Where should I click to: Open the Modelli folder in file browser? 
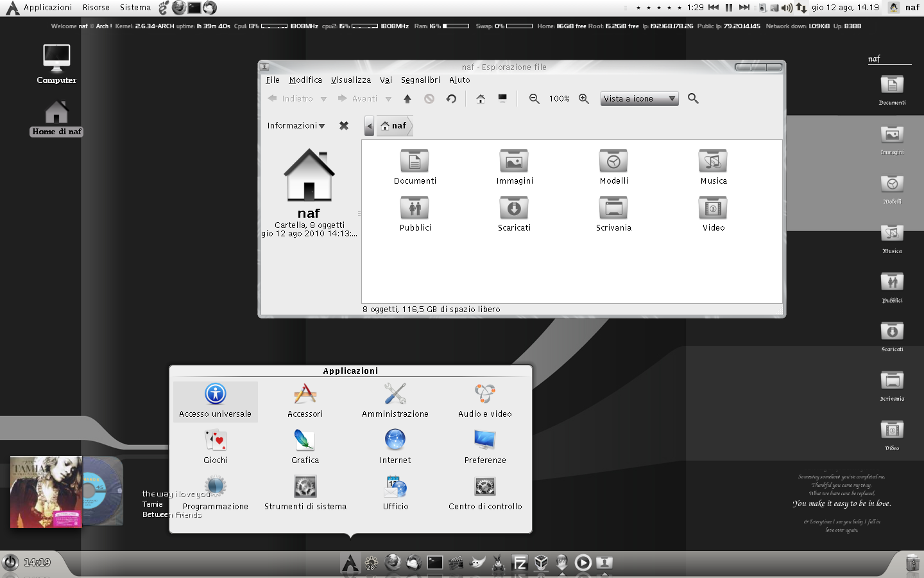(613, 167)
